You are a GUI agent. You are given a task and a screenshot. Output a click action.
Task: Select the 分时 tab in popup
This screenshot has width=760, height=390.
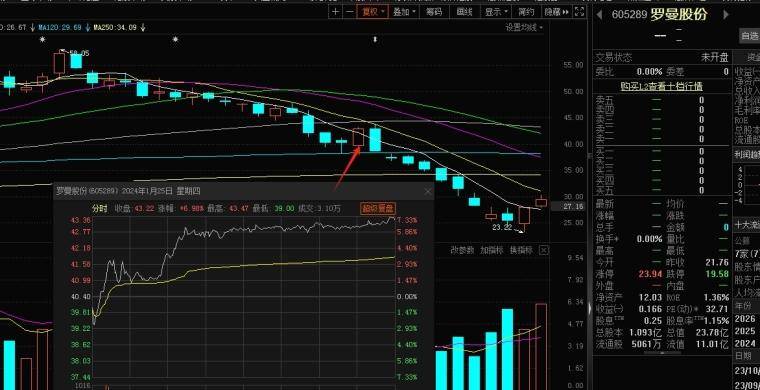point(99,208)
